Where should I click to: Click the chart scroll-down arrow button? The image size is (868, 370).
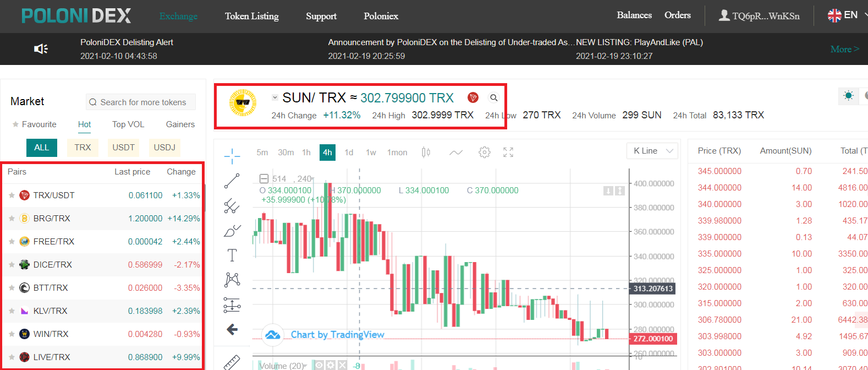[x=608, y=191]
